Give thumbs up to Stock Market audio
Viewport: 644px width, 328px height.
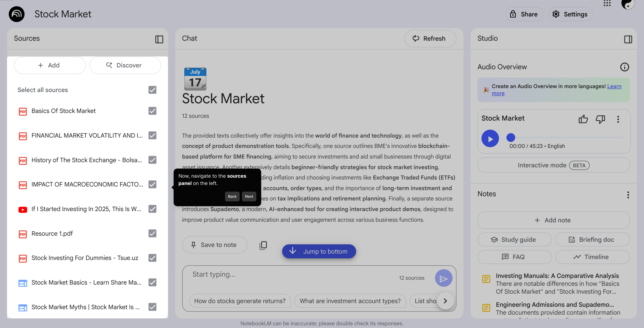click(x=583, y=119)
